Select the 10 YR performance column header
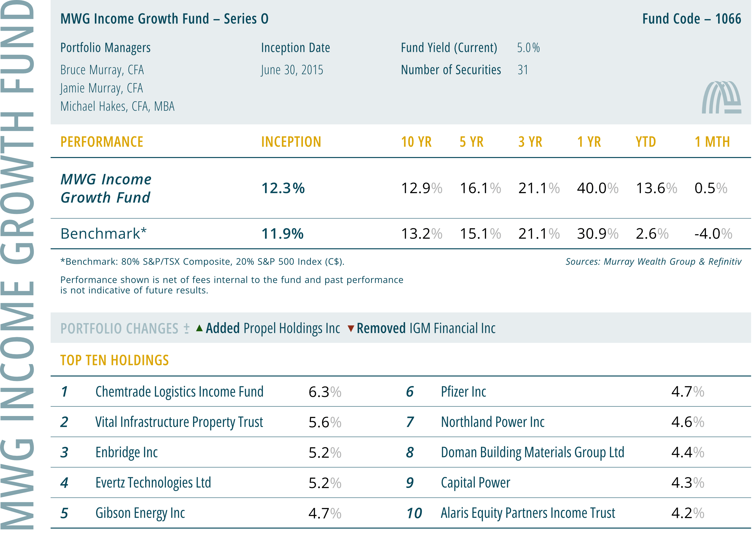The width and height of the screenshot is (756, 533). tap(416, 142)
